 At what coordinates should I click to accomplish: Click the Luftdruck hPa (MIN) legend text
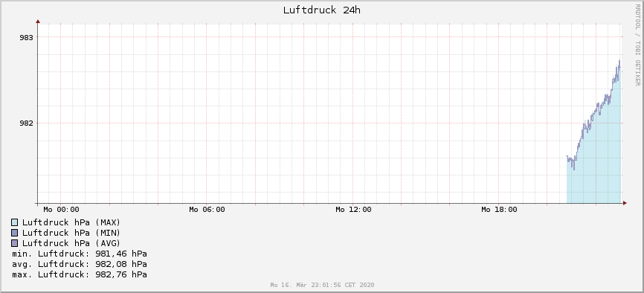point(71,233)
